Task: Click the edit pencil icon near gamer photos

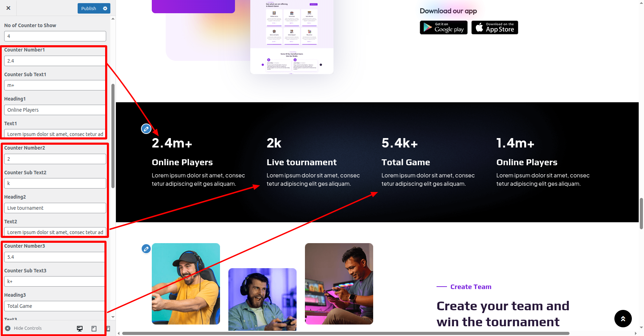Action: tap(146, 249)
